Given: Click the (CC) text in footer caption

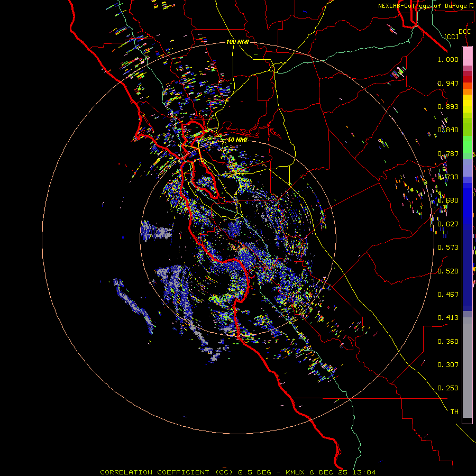Looking at the screenshot, I should click(x=224, y=472).
